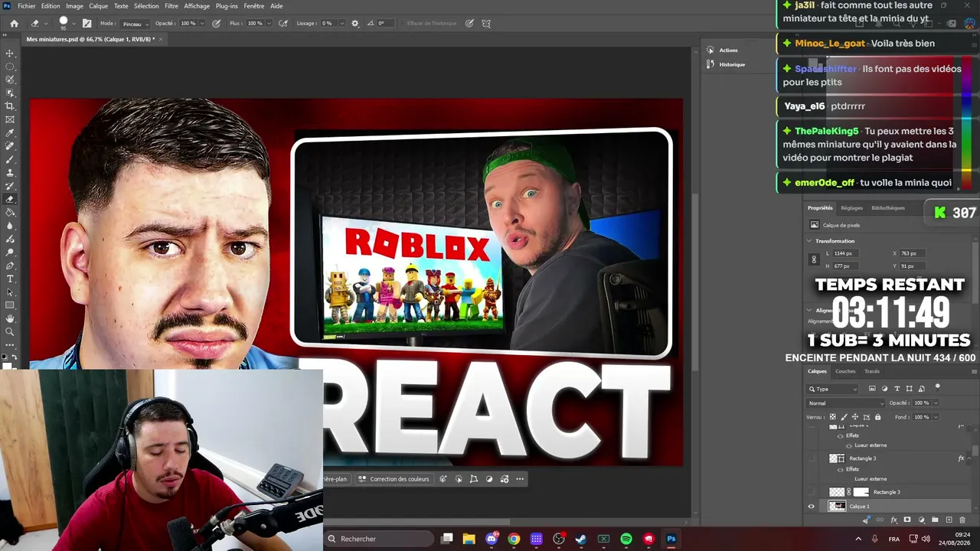Toggle lock transparent pixels

click(833, 417)
